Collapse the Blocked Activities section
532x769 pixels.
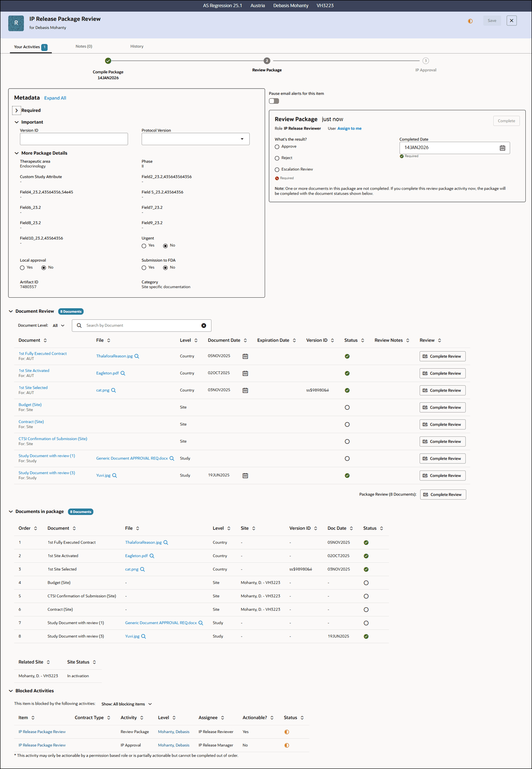(x=11, y=691)
